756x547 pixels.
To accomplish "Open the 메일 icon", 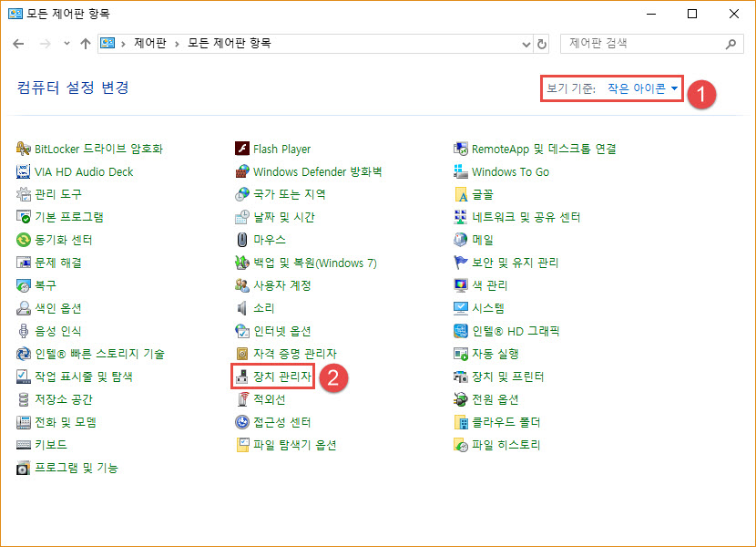I will click(x=461, y=240).
